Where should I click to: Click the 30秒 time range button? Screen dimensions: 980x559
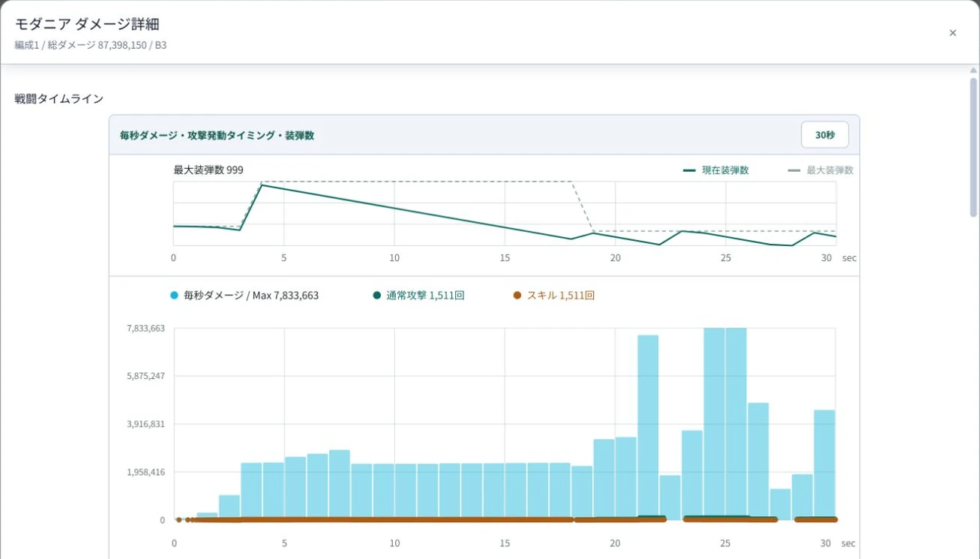(825, 135)
